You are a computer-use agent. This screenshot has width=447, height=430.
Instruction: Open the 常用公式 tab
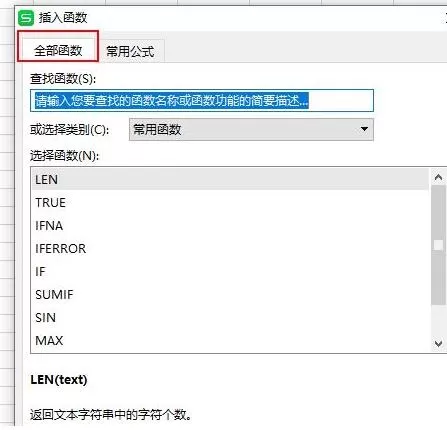tap(130, 51)
